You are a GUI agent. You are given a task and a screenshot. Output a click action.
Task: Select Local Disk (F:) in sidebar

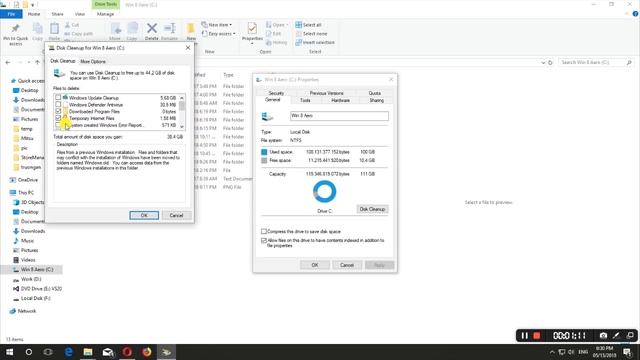36,298
